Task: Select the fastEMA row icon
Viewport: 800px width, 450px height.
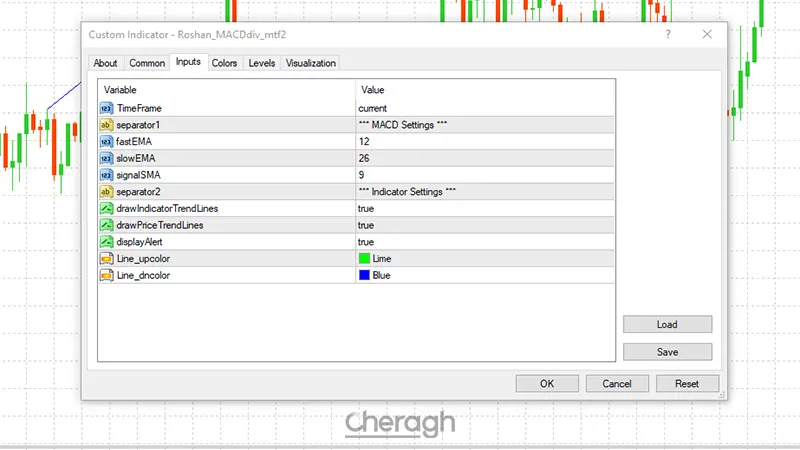Action: click(x=106, y=141)
